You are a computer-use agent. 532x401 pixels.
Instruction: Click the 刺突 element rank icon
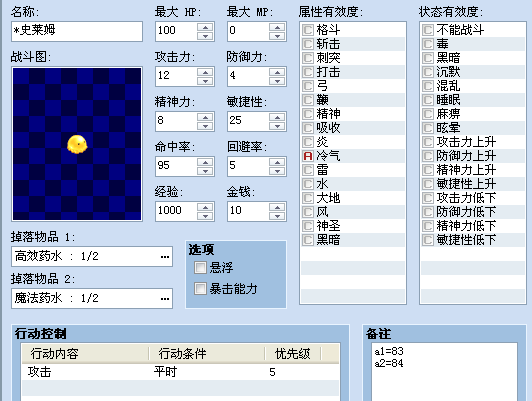(308, 58)
